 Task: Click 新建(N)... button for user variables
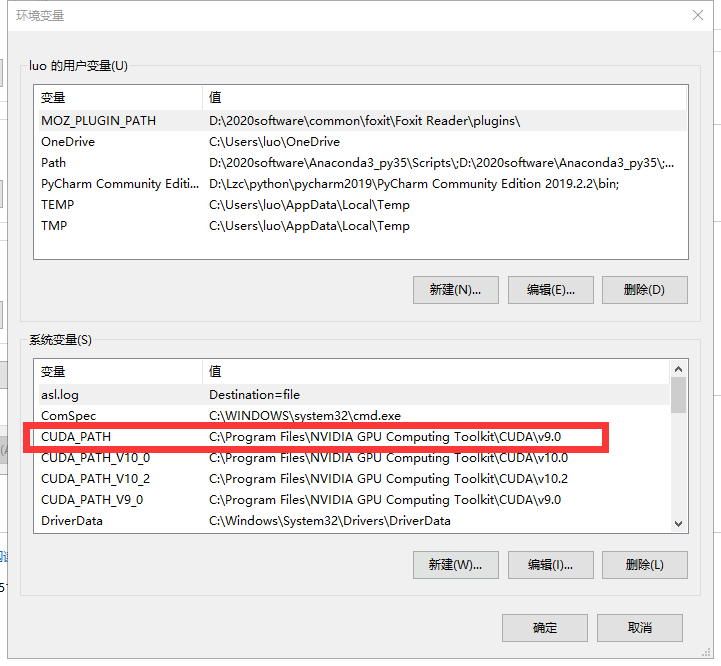(x=456, y=290)
